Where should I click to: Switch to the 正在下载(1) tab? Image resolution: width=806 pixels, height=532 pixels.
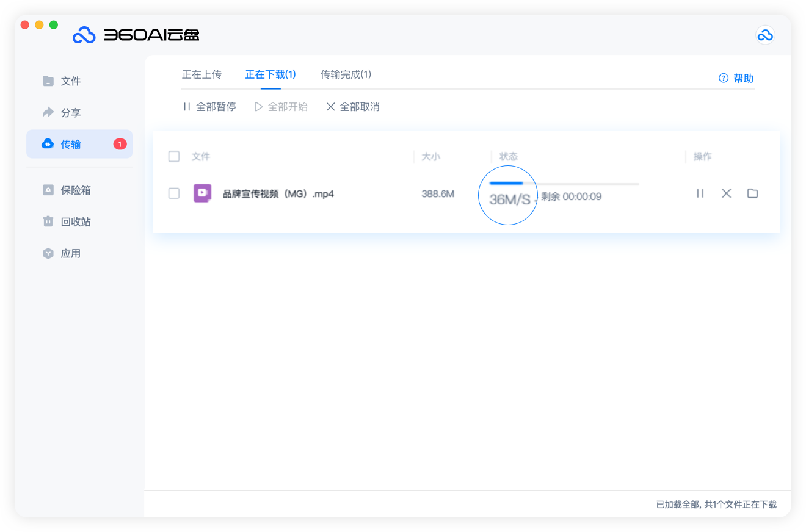point(270,74)
